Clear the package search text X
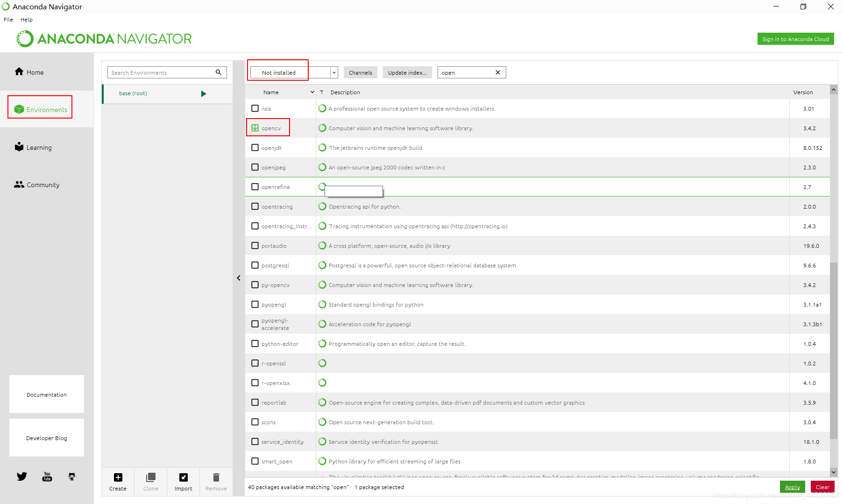The height and width of the screenshot is (504, 843). (x=498, y=72)
